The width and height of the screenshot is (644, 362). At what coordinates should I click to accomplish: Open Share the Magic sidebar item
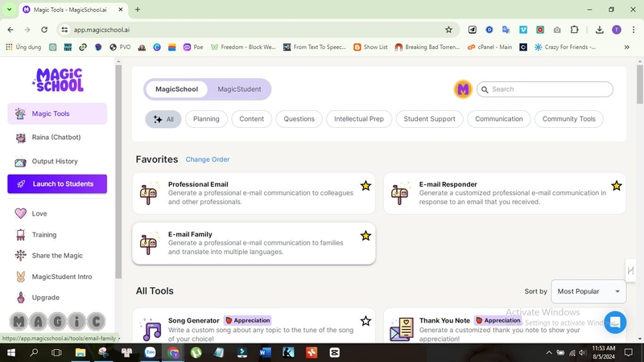(x=57, y=256)
